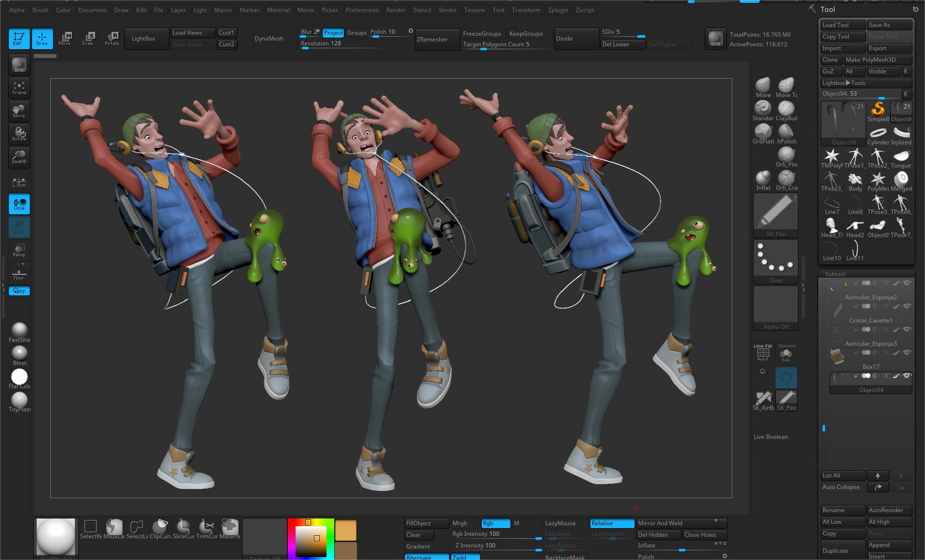Click the BPR render button on left shelf
925x560 pixels.
pos(19,65)
